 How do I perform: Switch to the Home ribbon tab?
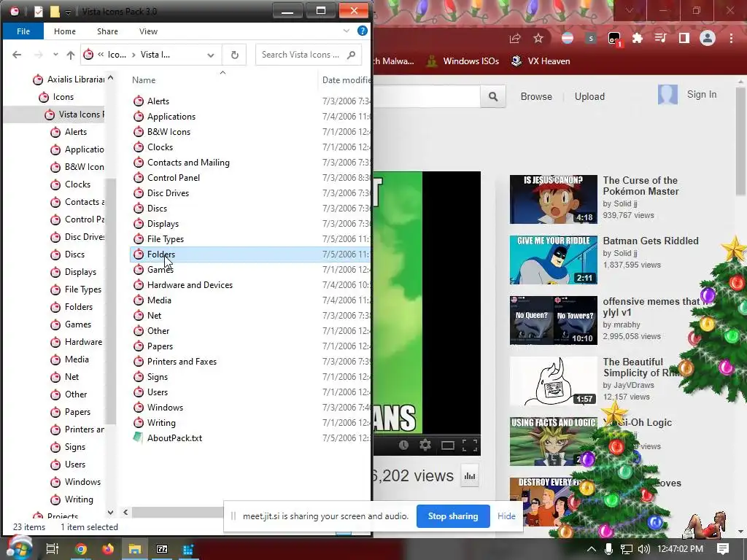(x=65, y=31)
